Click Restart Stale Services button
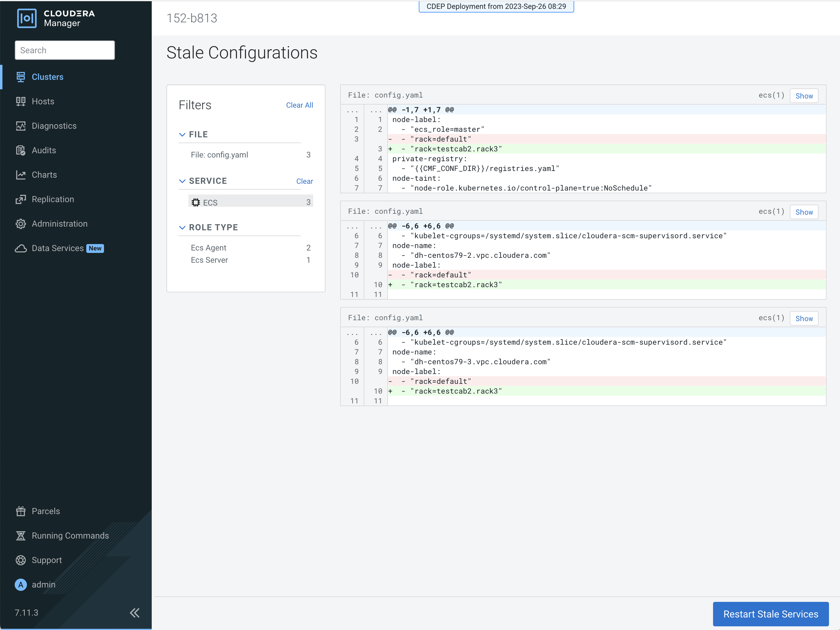 770,614
